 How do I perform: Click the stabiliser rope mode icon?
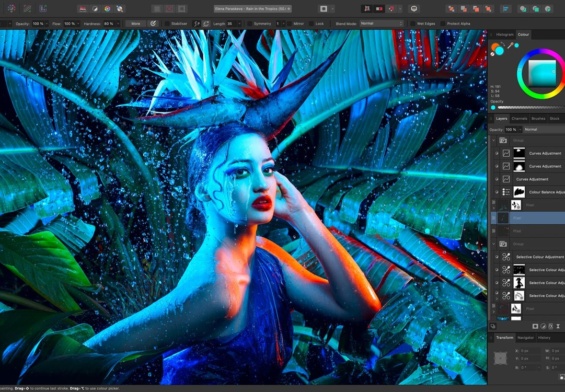tap(197, 23)
